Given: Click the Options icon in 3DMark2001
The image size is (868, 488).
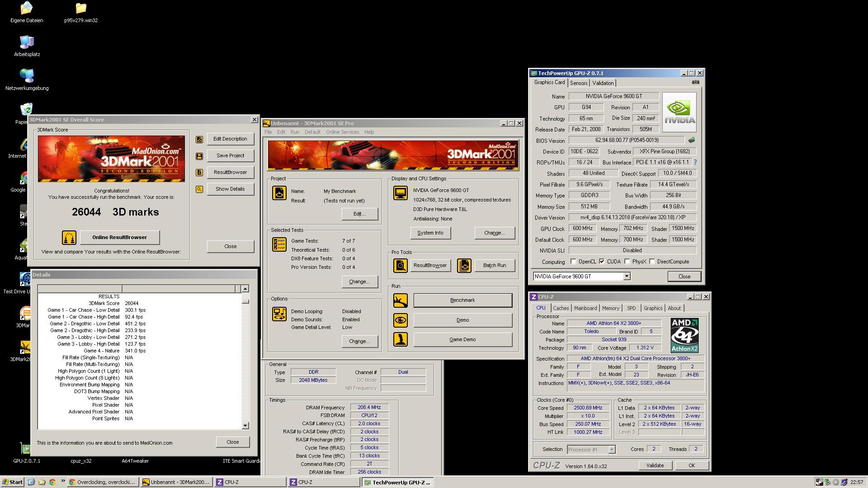Looking at the screenshot, I should point(279,314).
